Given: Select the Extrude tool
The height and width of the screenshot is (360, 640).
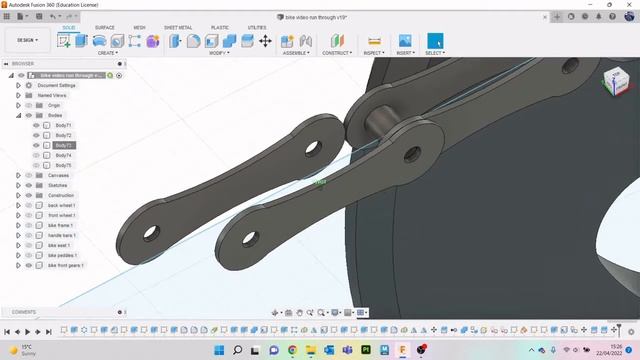Looking at the screenshot, I should (82, 41).
